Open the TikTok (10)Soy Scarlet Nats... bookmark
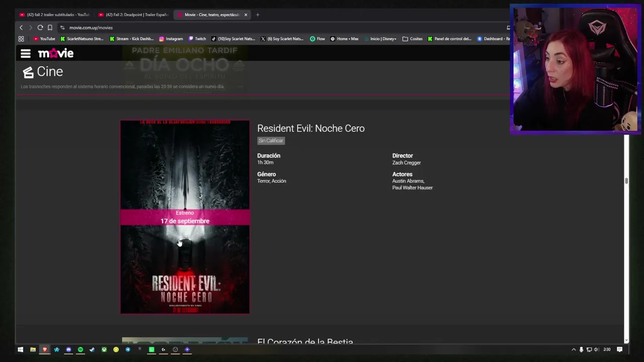Screen dimensions: 644x362 tap(233, 39)
